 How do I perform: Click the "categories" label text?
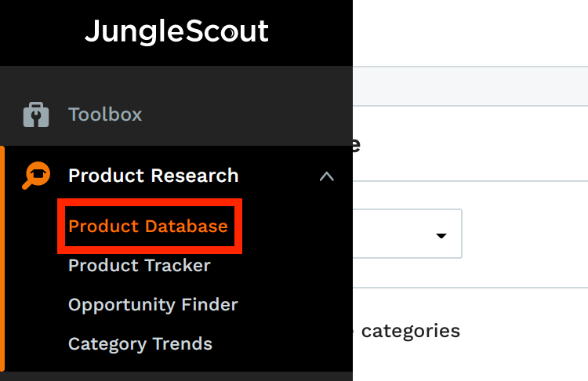coord(409,331)
